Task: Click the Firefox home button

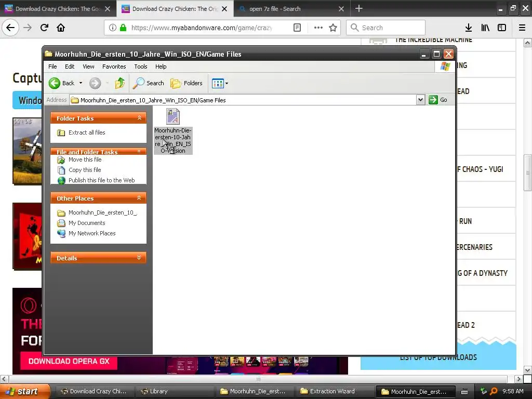Action: [x=61, y=28]
